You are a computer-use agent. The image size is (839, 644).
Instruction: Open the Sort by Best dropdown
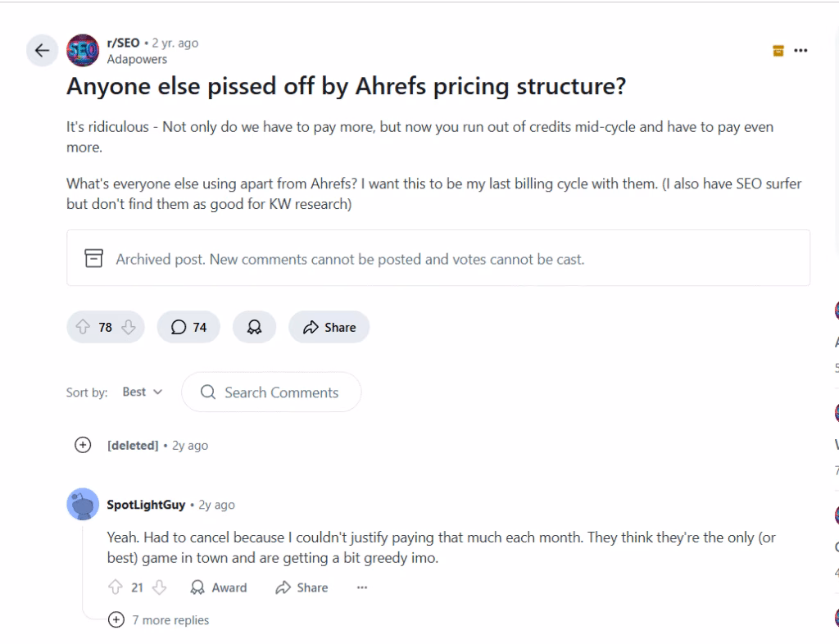point(141,392)
